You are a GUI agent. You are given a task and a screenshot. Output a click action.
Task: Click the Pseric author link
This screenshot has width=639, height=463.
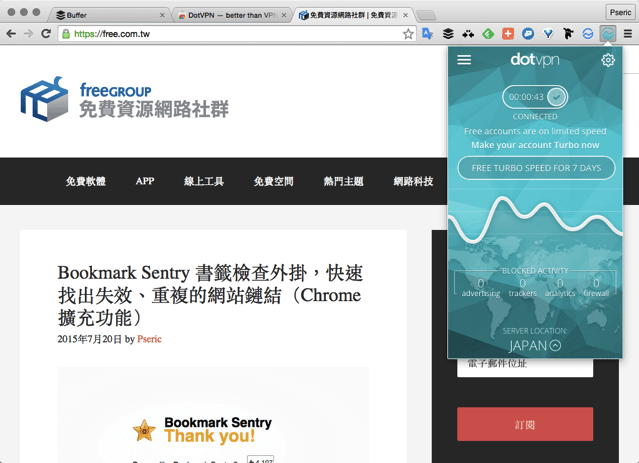click(x=149, y=339)
